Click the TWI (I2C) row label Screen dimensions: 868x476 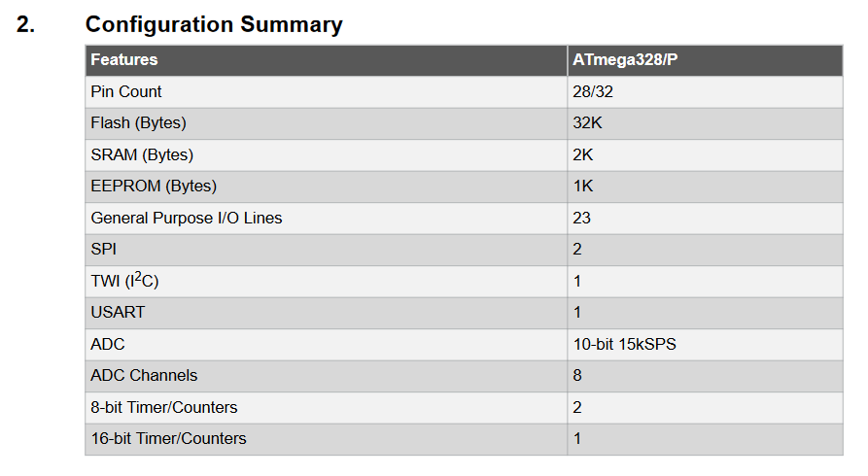(124, 280)
